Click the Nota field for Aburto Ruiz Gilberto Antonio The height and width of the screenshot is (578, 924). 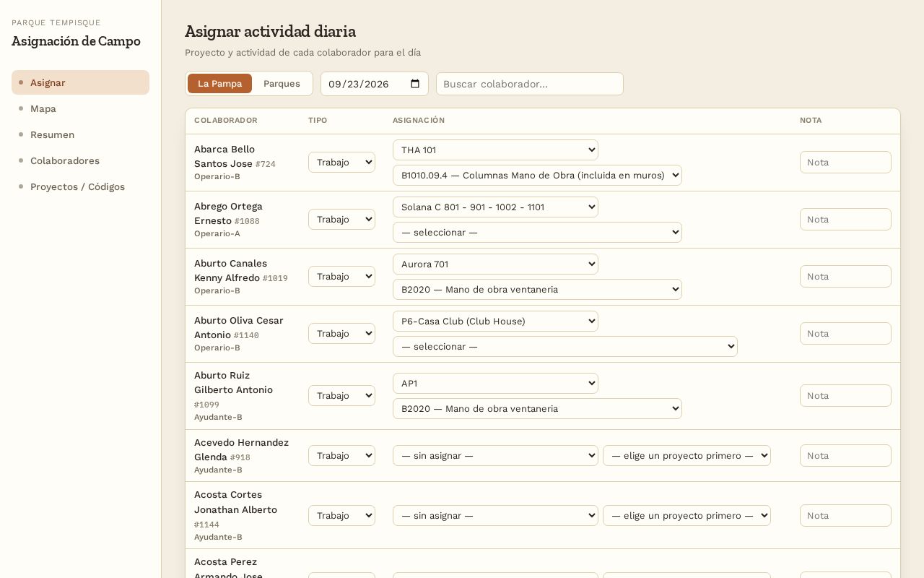click(x=845, y=396)
